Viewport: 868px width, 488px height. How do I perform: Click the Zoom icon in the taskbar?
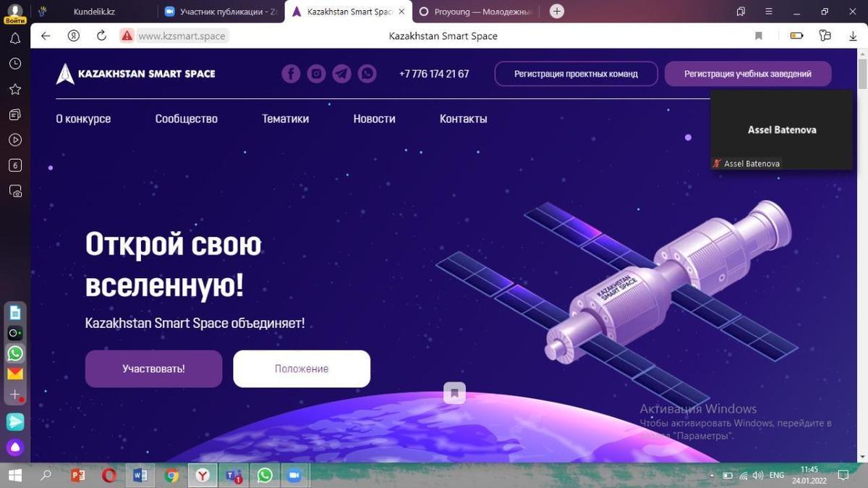[x=294, y=476]
